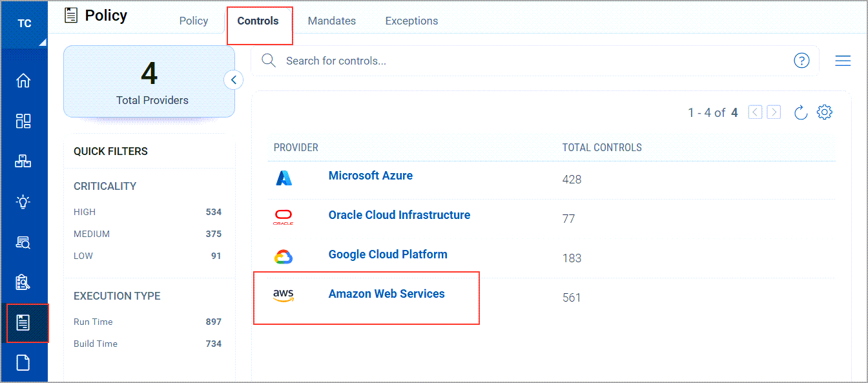Open the blank document icon in sidebar
Image resolution: width=868 pixels, height=383 pixels.
[x=23, y=363]
